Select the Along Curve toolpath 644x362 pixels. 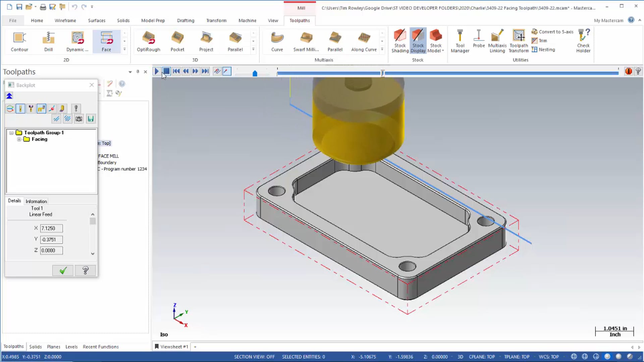point(364,42)
